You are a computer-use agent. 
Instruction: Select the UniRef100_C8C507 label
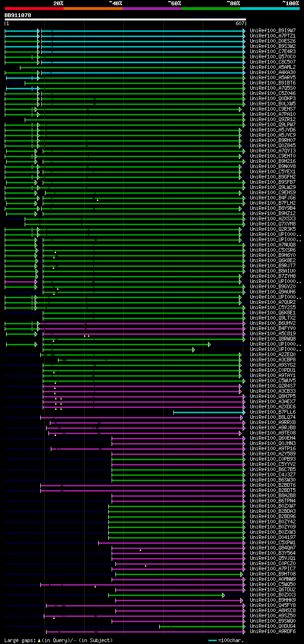click(273, 62)
